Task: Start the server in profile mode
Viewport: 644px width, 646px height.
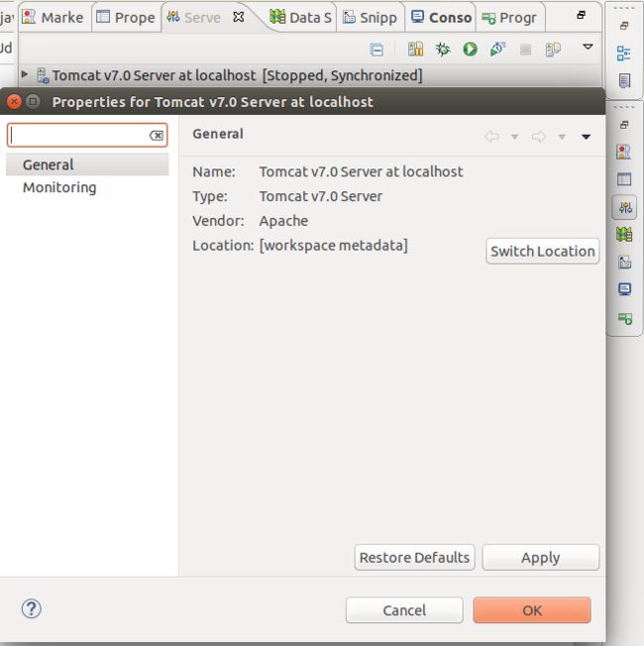Action: click(497, 49)
